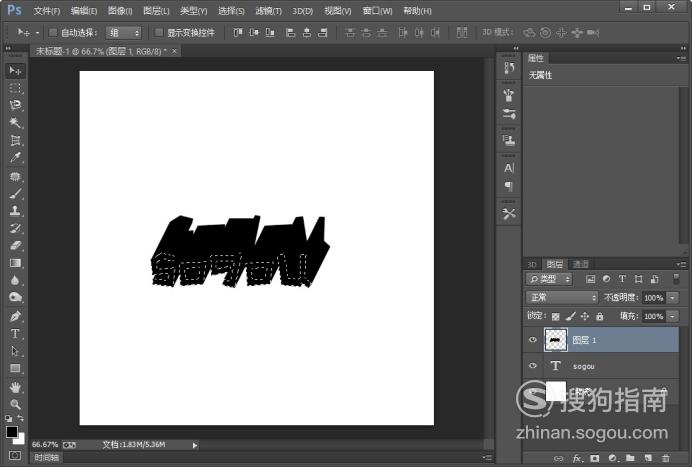Swap foreground and background colors
This screenshot has width=692, height=467.
pos(20,418)
